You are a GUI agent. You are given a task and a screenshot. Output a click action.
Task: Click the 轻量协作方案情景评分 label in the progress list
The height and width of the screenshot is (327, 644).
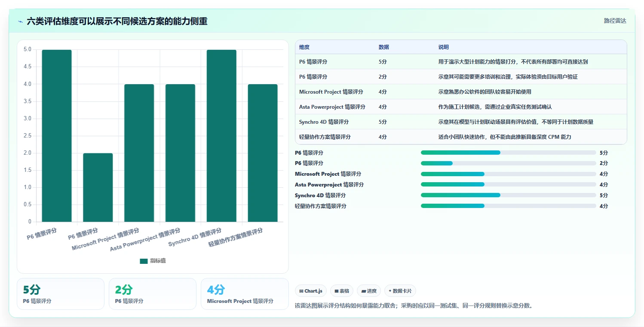(x=321, y=206)
